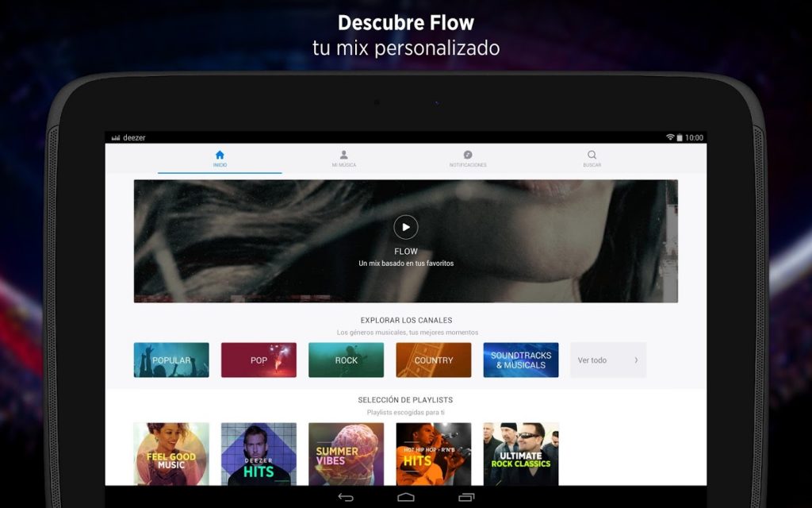The width and height of the screenshot is (812, 508).
Task: Click the FLOW title on the banner
Action: pos(406,252)
